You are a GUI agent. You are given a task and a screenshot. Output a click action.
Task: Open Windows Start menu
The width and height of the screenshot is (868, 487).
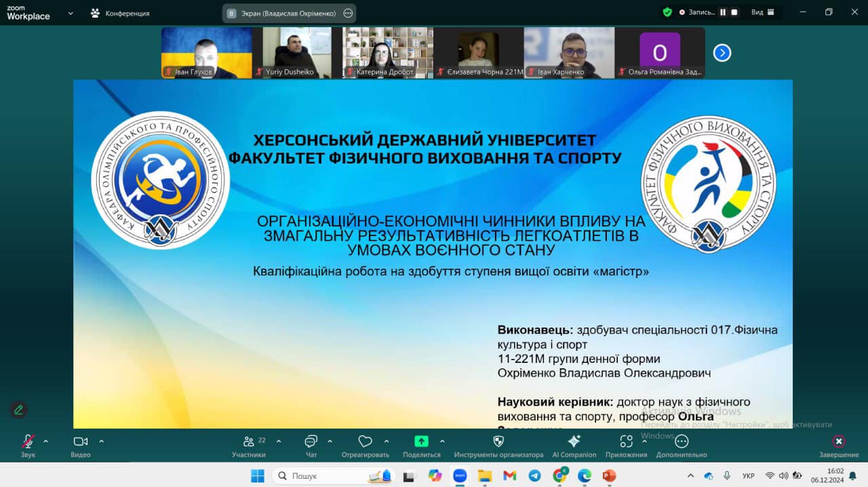pyautogui.click(x=258, y=476)
